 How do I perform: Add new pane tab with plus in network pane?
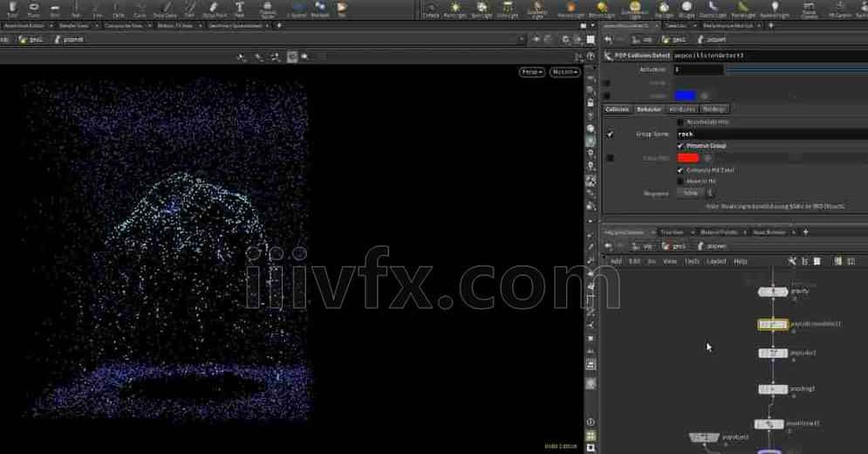coord(805,232)
